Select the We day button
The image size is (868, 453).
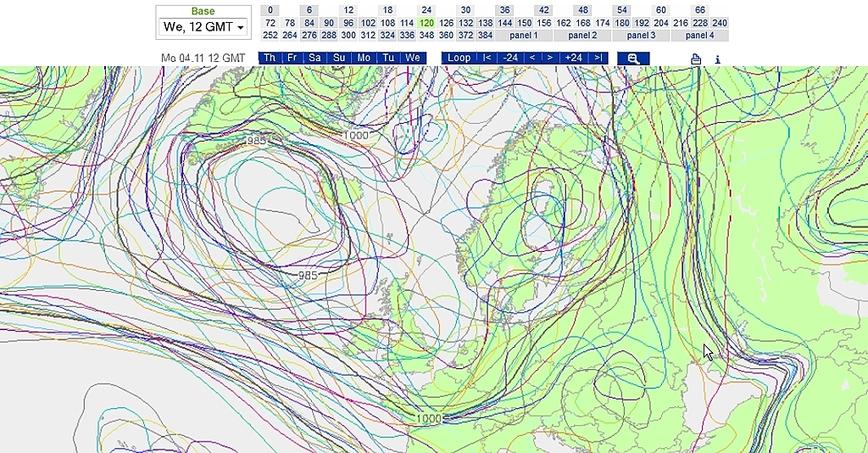click(x=413, y=58)
